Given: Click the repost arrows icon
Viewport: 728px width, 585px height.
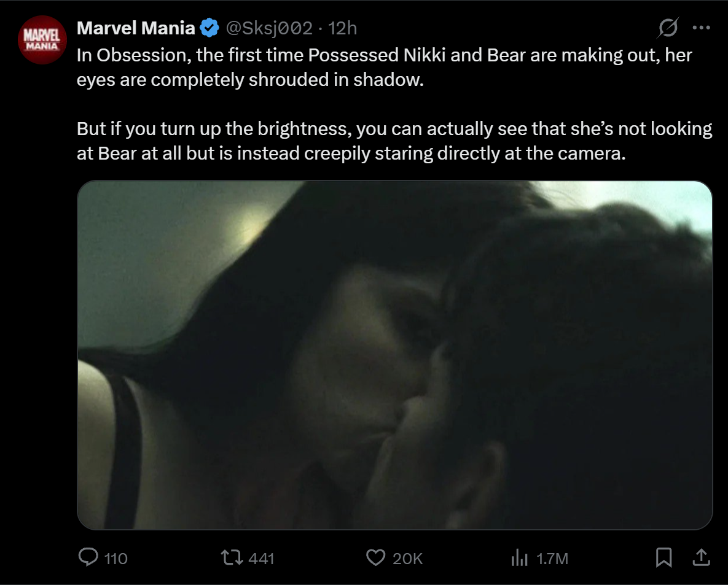Looking at the screenshot, I should pyautogui.click(x=232, y=557).
